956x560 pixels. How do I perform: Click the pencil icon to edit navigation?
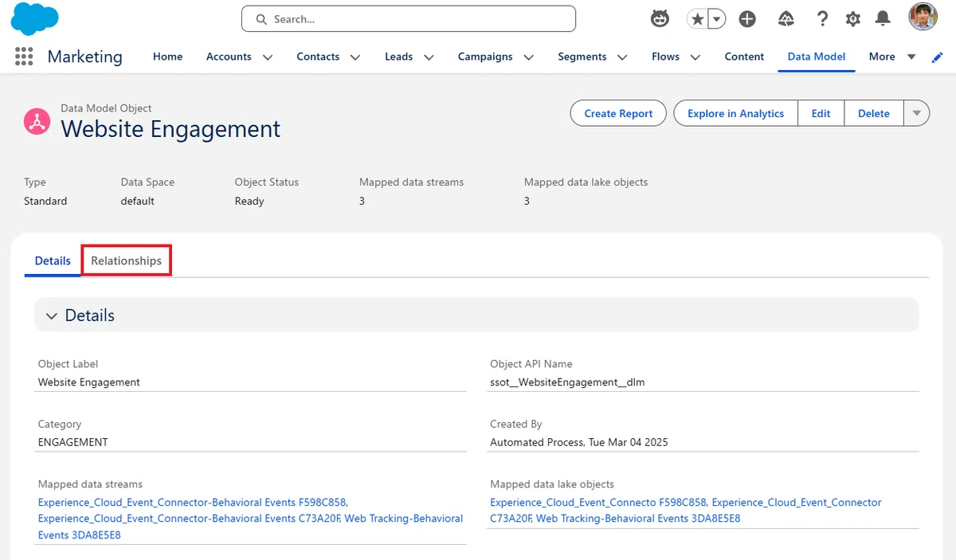click(938, 57)
